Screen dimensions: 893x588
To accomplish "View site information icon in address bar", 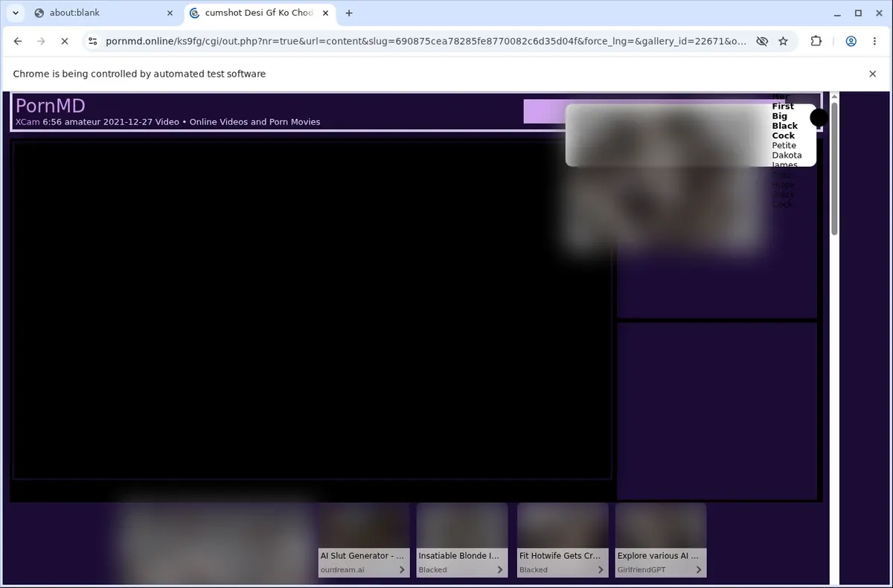I will [x=92, y=42].
